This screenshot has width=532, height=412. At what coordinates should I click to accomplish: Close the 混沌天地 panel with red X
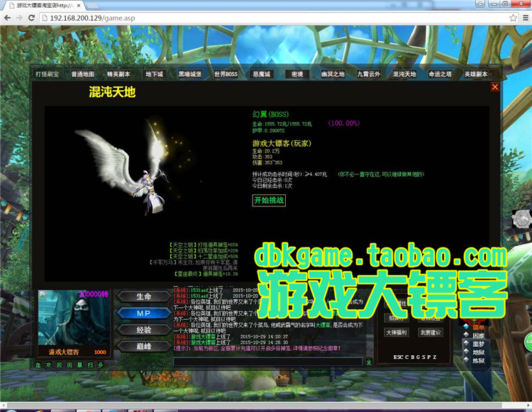pos(494,87)
